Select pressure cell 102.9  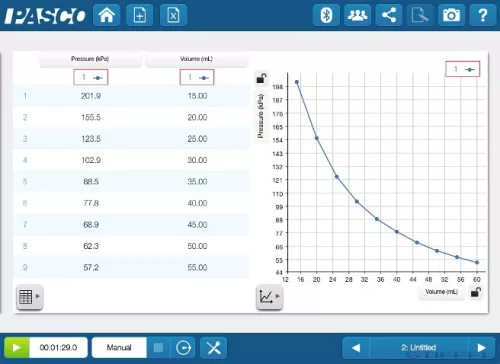pyautogui.click(x=91, y=160)
